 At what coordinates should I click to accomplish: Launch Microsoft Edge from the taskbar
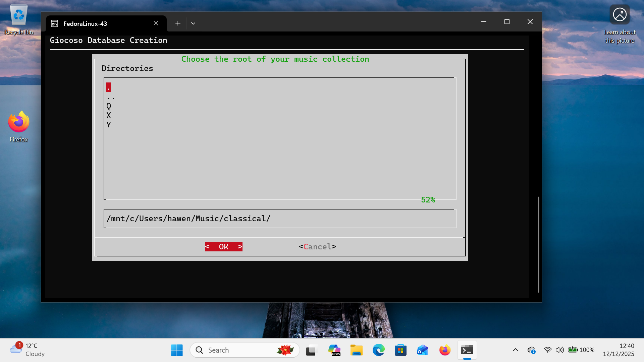pyautogui.click(x=379, y=350)
